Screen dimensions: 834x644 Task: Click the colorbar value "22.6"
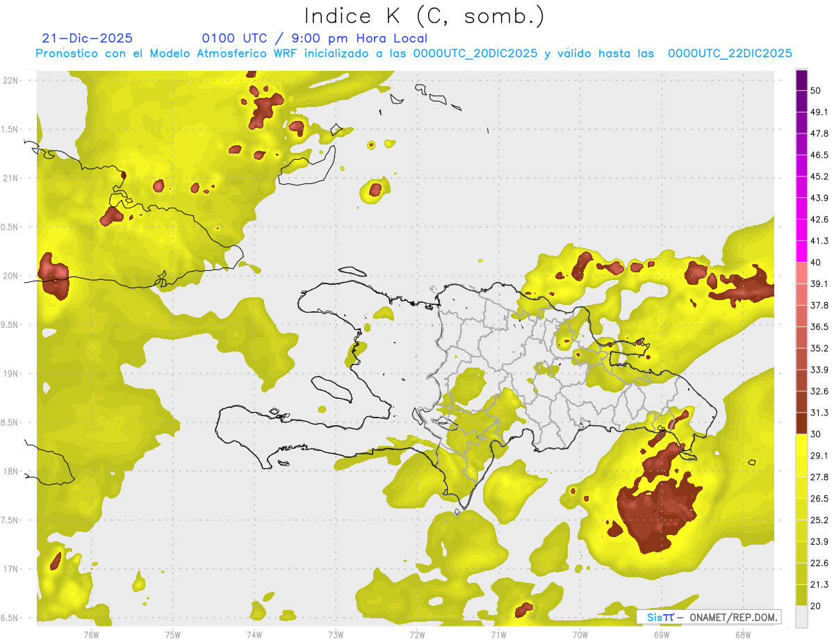(x=819, y=563)
